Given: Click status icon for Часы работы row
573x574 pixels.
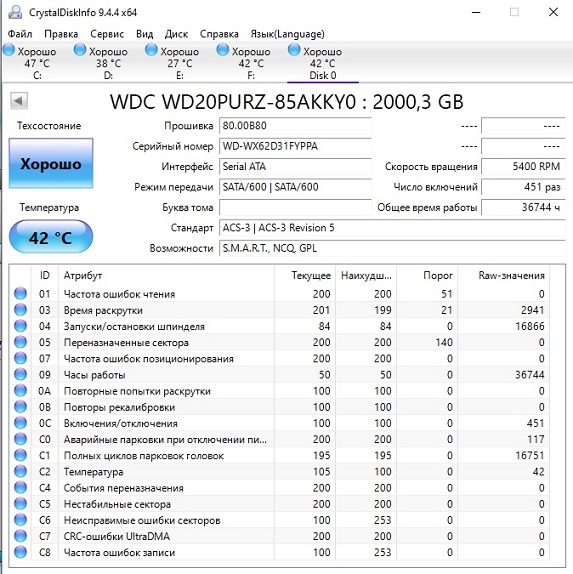Looking at the screenshot, I should click(21, 374).
